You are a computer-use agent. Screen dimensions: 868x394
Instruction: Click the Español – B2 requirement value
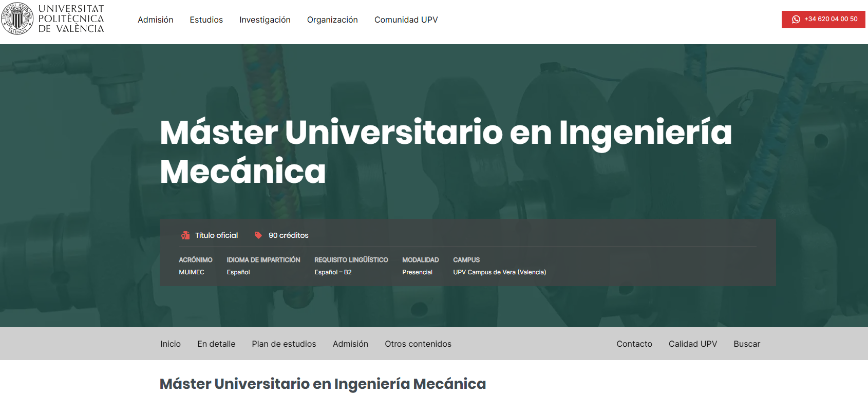click(x=333, y=272)
